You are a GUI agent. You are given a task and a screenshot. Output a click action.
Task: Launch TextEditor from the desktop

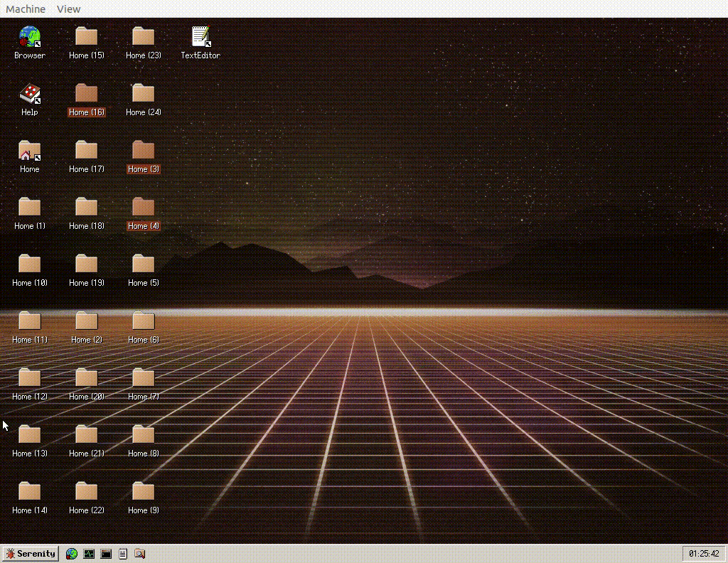[x=200, y=36]
